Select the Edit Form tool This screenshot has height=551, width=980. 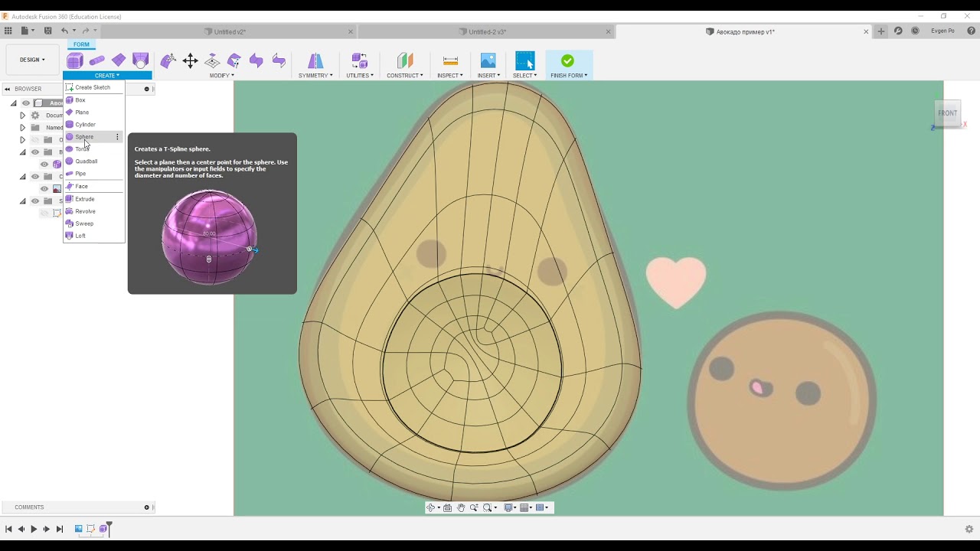pos(168,60)
